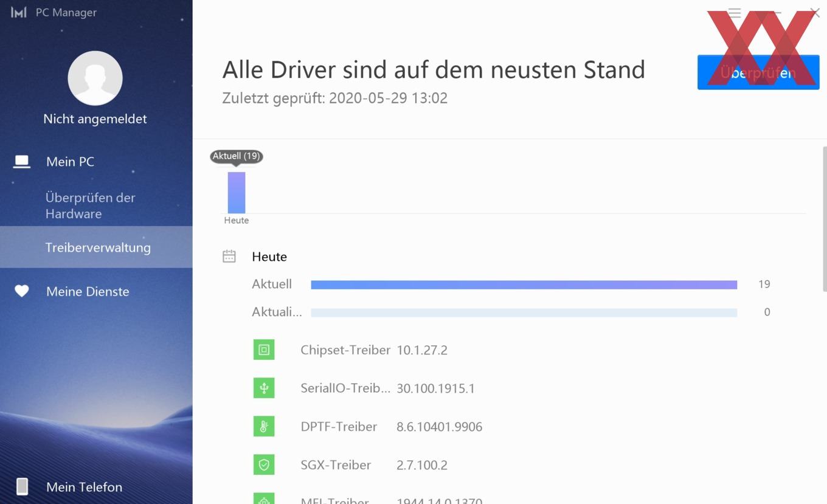Click the blue Überprüfen button

pyautogui.click(x=758, y=72)
